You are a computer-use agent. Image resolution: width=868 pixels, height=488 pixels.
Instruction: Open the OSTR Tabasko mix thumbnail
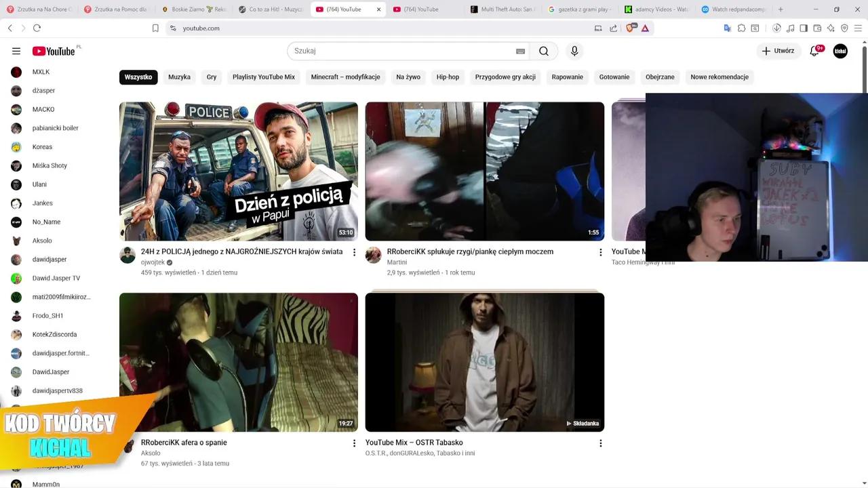tap(485, 362)
